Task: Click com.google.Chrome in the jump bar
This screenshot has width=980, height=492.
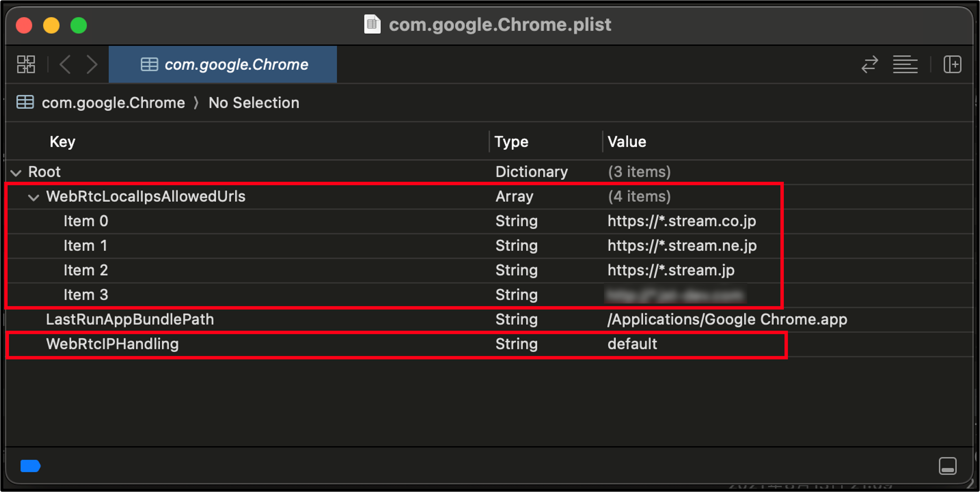Action: pyautogui.click(x=113, y=103)
